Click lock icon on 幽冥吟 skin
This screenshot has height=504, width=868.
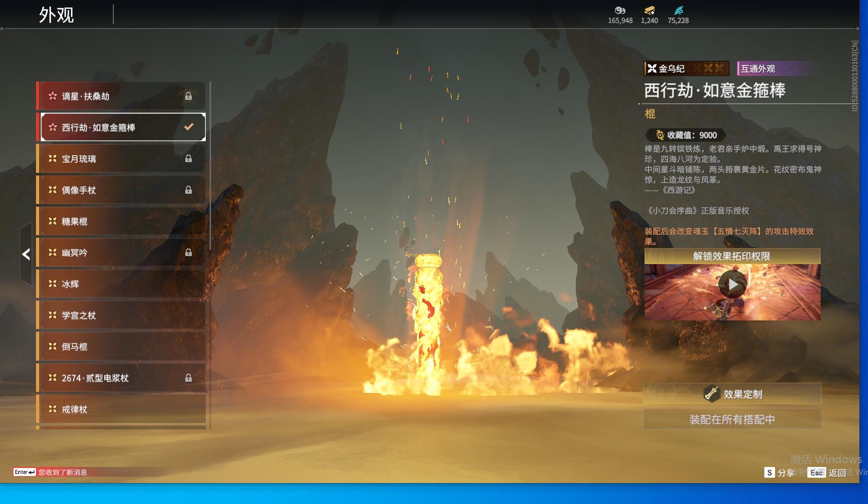tap(189, 252)
